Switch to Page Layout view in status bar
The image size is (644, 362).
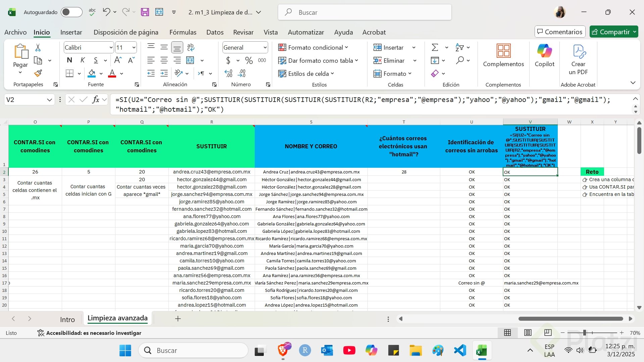pos(528,332)
